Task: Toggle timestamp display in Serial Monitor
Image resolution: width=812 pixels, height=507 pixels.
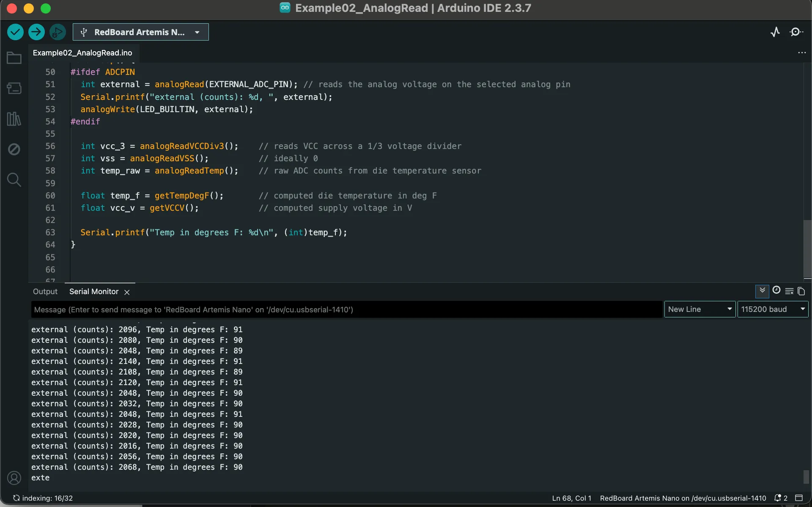Action: coord(776,290)
